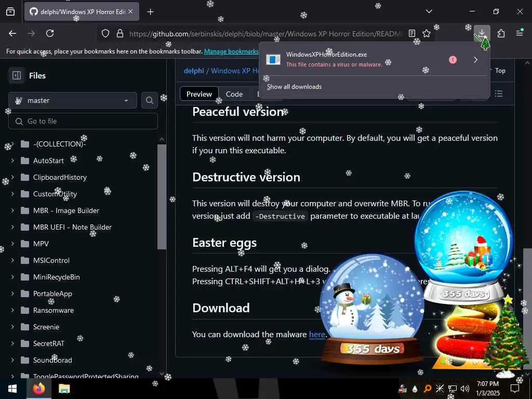Go back to the previous page
This screenshot has width=532, height=399.
pos(12,33)
